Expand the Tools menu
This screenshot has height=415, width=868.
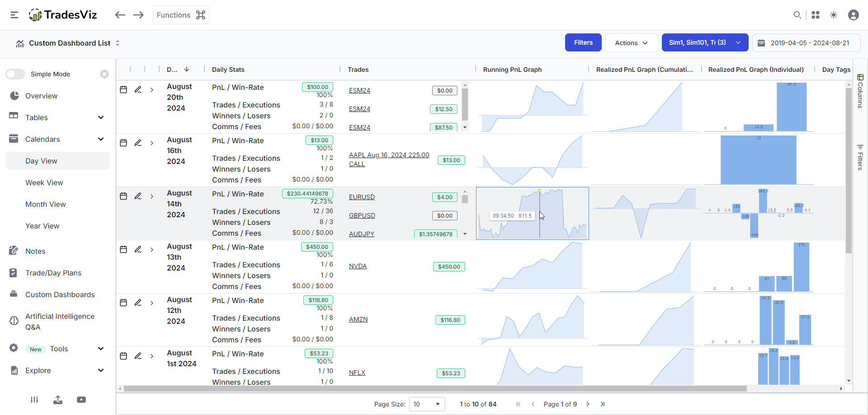tap(57, 349)
